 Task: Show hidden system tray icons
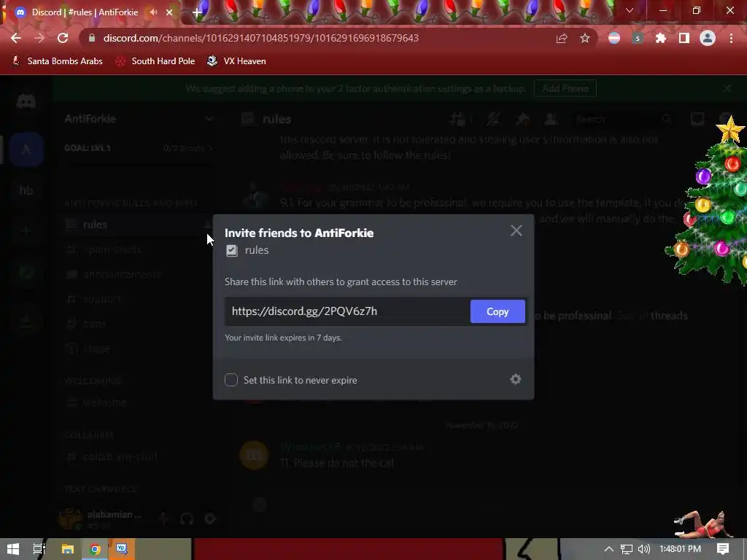pyautogui.click(x=609, y=549)
